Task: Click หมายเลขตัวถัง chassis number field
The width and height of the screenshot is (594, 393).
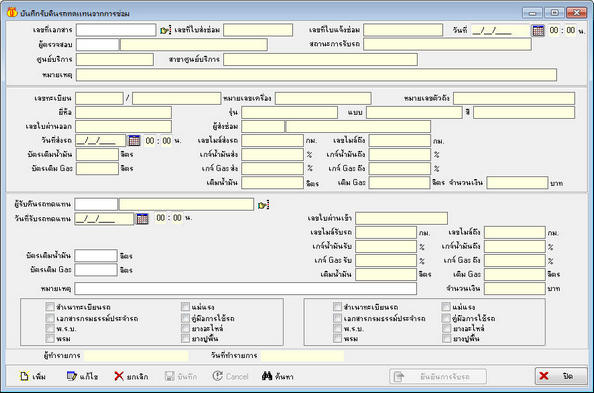Action: pyautogui.click(x=514, y=99)
